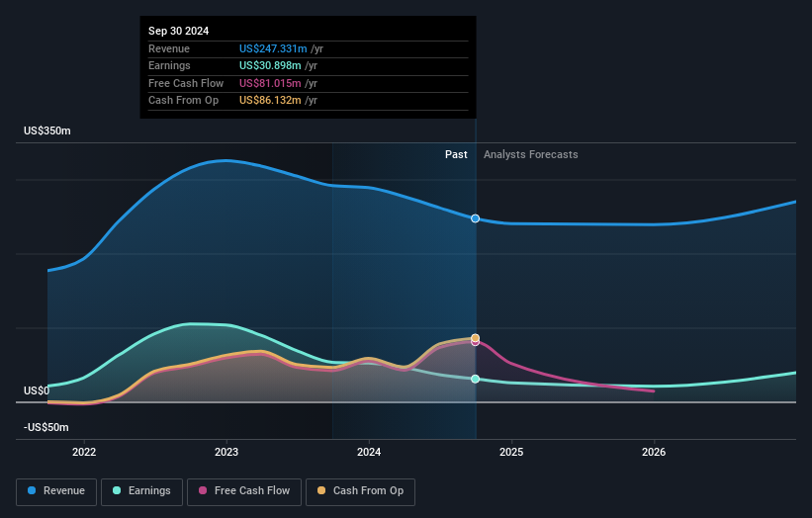Image resolution: width=812 pixels, height=518 pixels.
Task: Click the blue Revenue data point marker
Action: point(475,218)
